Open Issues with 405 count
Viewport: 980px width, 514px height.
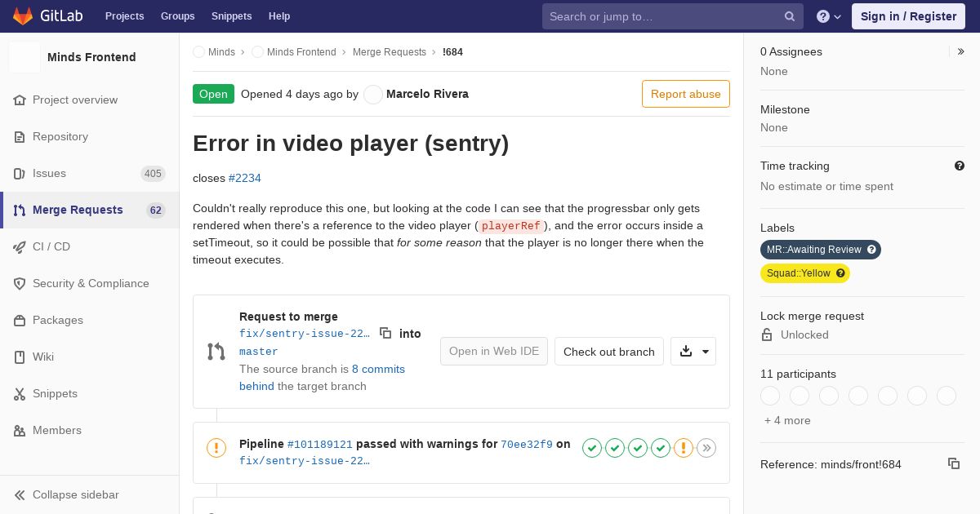pos(90,173)
